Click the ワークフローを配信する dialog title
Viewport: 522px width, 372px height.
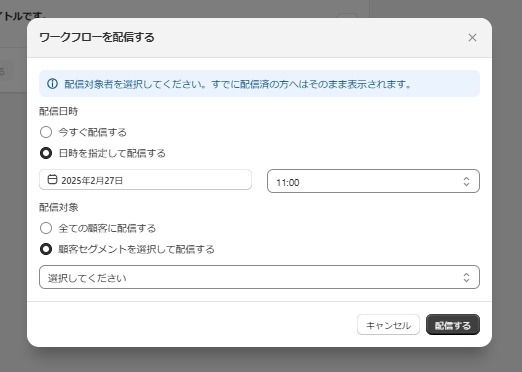97,37
